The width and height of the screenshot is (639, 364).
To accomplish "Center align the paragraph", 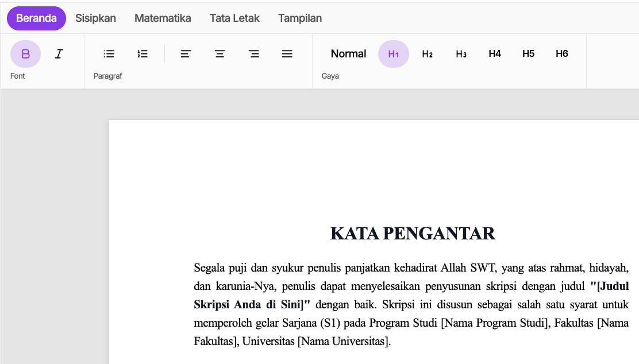I will coord(220,54).
